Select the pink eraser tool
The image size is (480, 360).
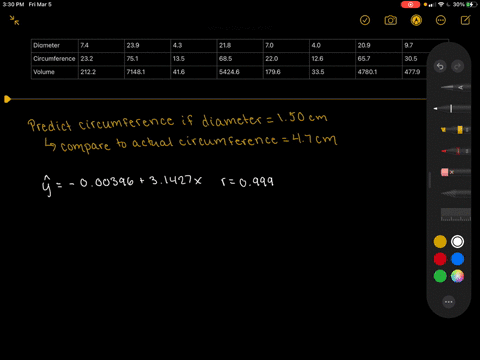(x=455, y=172)
